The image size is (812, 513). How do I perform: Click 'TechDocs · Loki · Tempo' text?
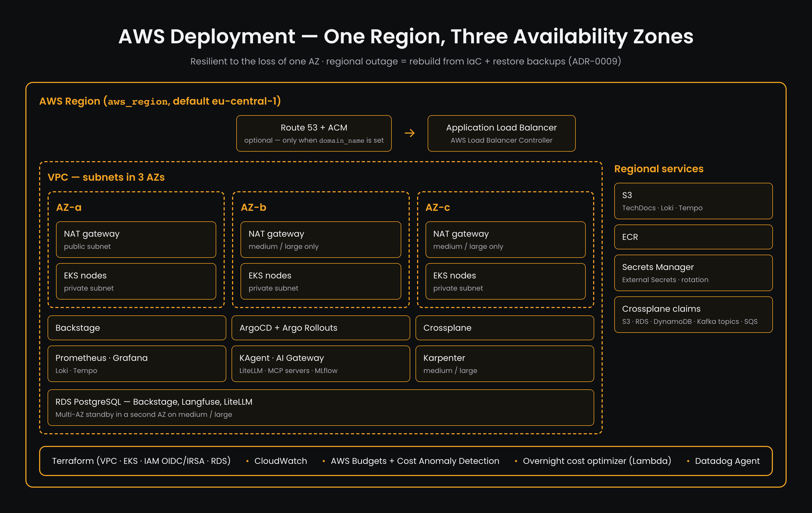point(662,208)
